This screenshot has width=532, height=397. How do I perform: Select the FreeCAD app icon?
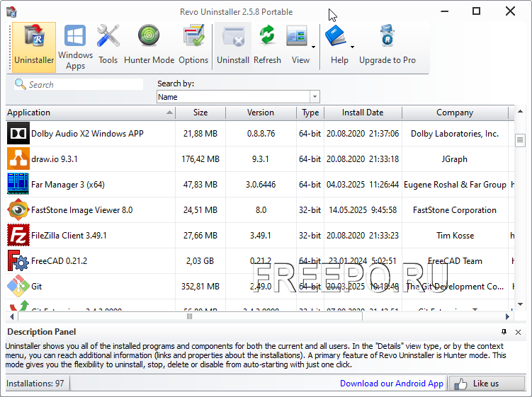click(x=18, y=260)
